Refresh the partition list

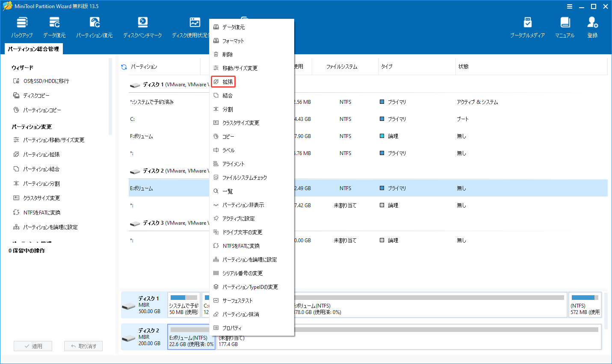(124, 66)
